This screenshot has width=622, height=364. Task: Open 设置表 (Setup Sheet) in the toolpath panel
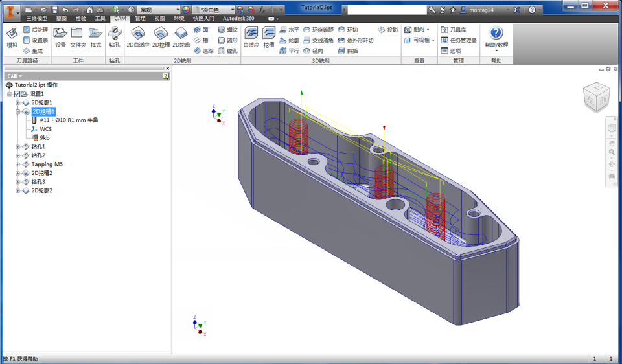point(35,40)
